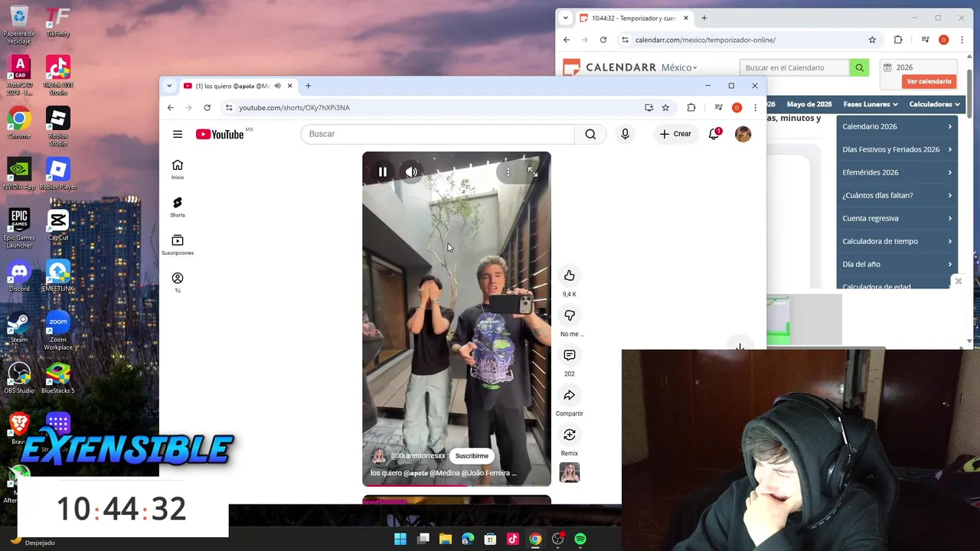
Task: Open the Chrome three-dot menu in the YouTube window
Action: 755,108
